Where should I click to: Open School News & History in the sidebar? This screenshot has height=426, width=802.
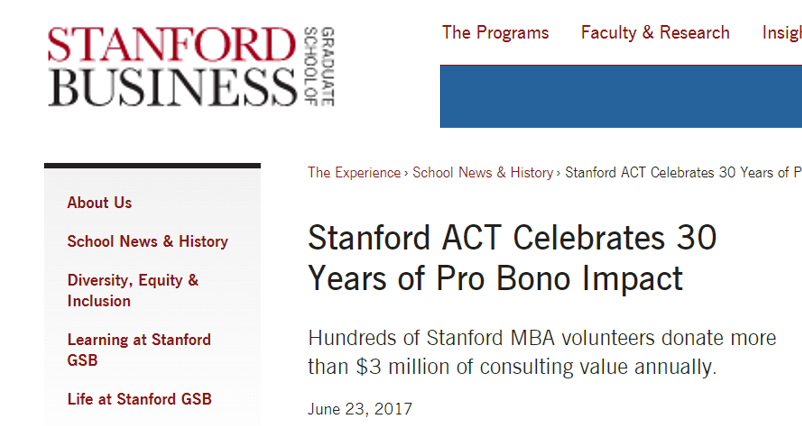pos(147,241)
